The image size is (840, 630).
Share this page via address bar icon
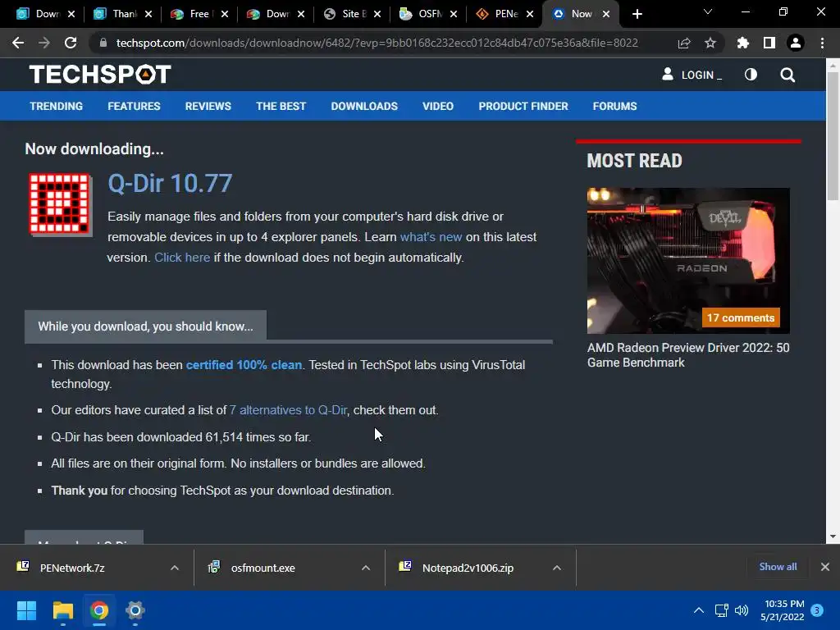[683, 43]
